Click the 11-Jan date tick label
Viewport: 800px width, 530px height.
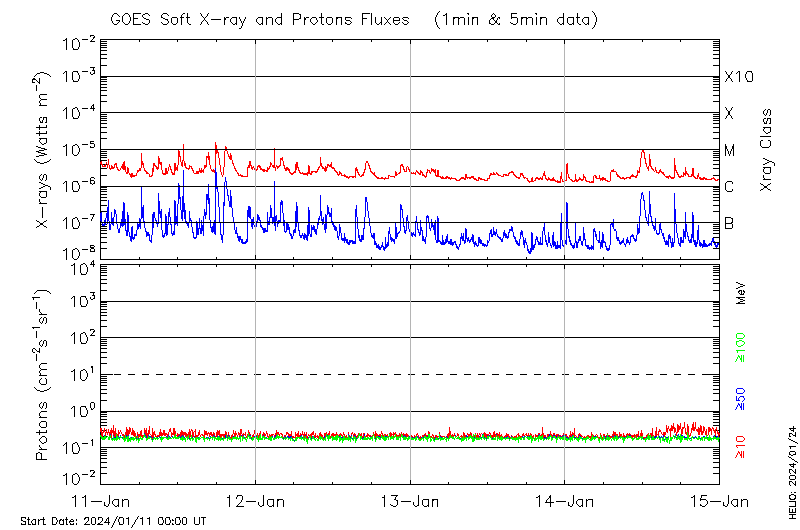click(x=100, y=501)
